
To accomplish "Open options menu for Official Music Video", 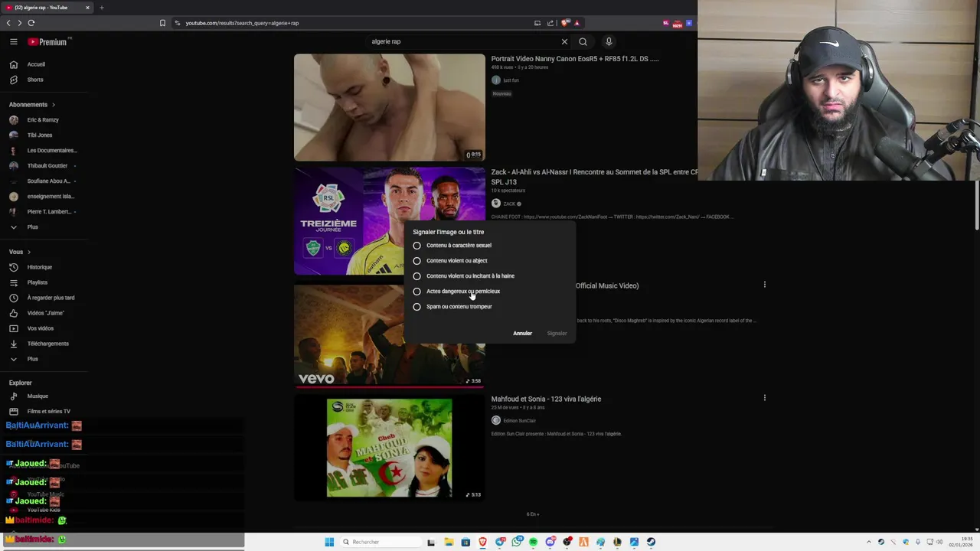I will click(x=764, y=285).
